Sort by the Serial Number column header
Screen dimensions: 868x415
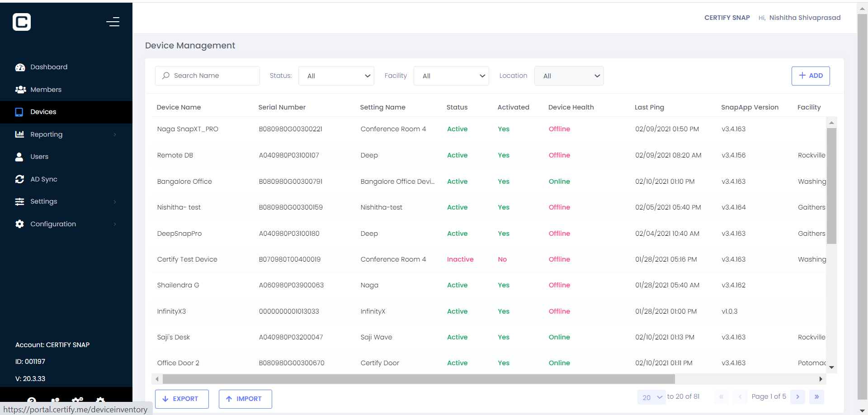pyautogui.click(x=282, y=107)
